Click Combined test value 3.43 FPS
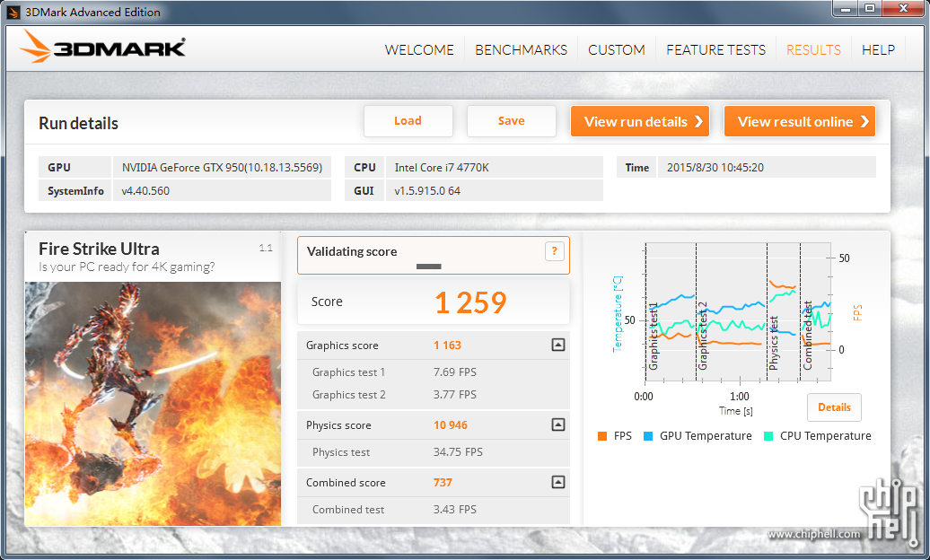Screen dimensions: 930x560 (x=455, y=510)
